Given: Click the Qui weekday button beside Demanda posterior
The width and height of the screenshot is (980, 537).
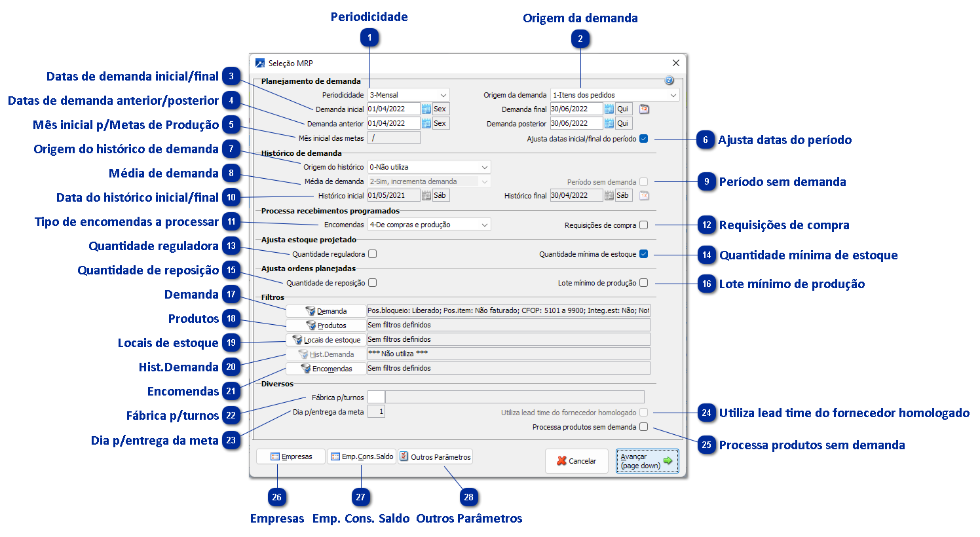Looking at the screenshot, I should pos(624,124).
